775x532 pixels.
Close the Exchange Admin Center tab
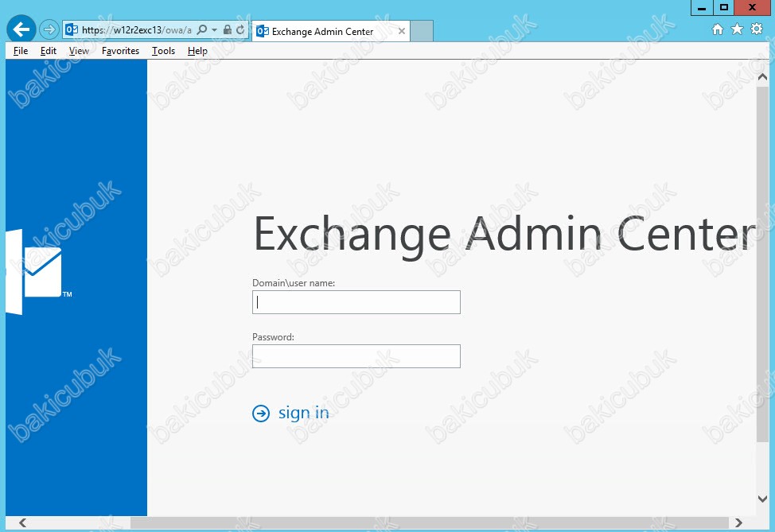pos(402,31)
